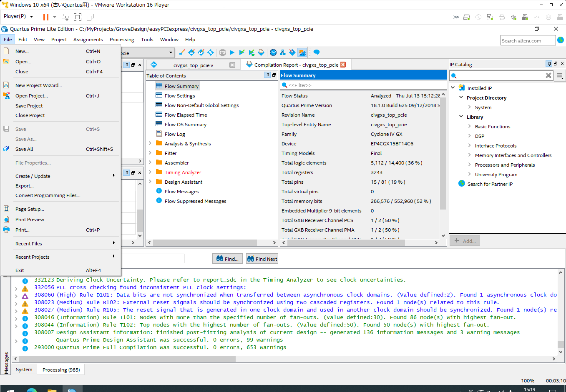
Task: Open the Processing menu
Action: click(122, 40)
